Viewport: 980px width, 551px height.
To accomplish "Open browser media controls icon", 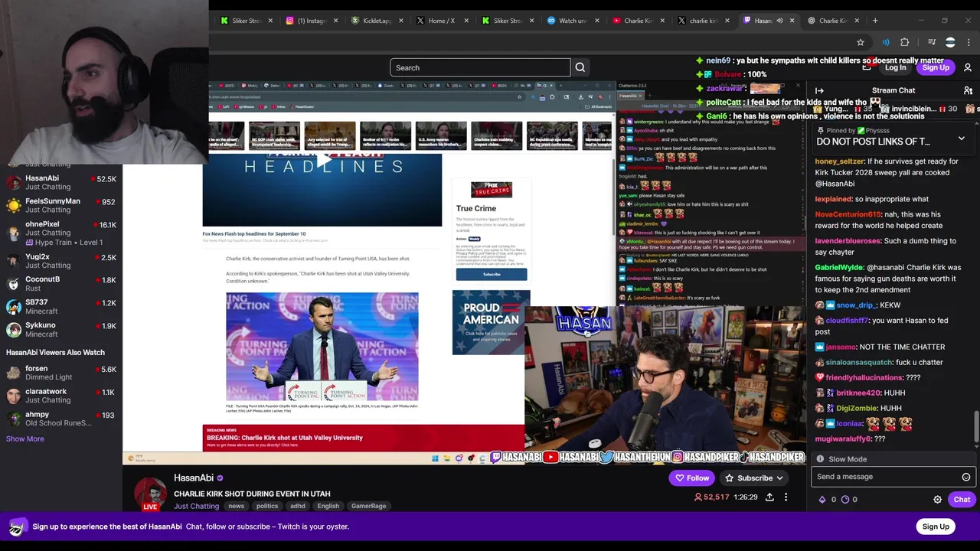I will (932, 42).
